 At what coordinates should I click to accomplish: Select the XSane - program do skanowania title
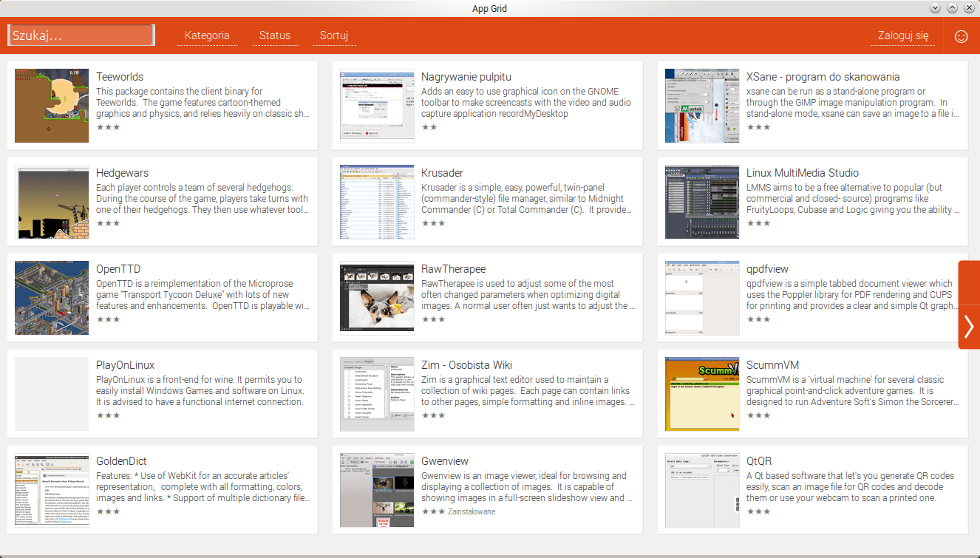pyautogui.click(x=823, y=77)
